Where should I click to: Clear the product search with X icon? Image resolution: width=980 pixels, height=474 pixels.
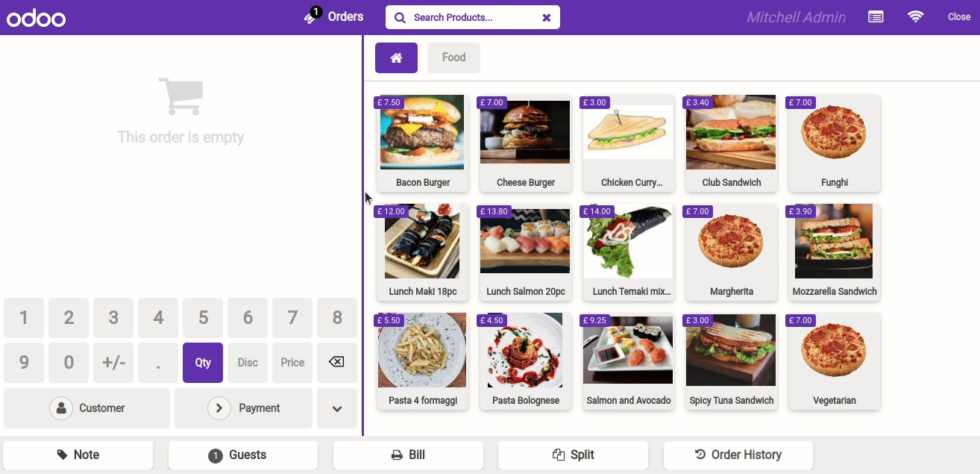[546, 18]
